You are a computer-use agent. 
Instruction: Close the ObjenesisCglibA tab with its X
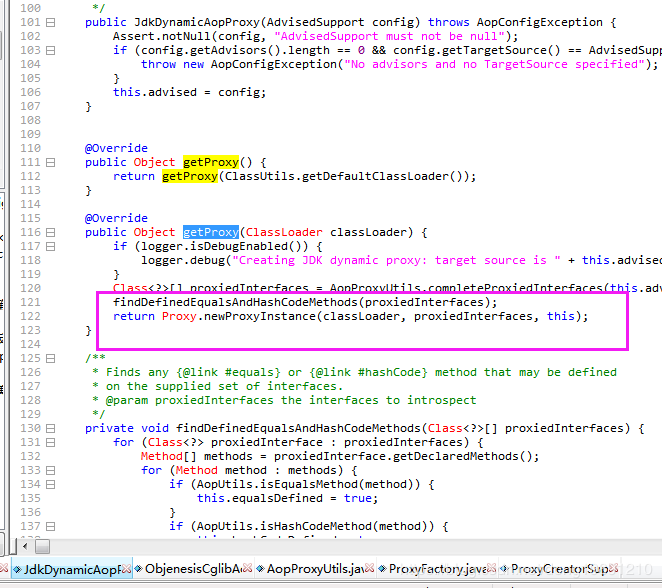point(247,568)
